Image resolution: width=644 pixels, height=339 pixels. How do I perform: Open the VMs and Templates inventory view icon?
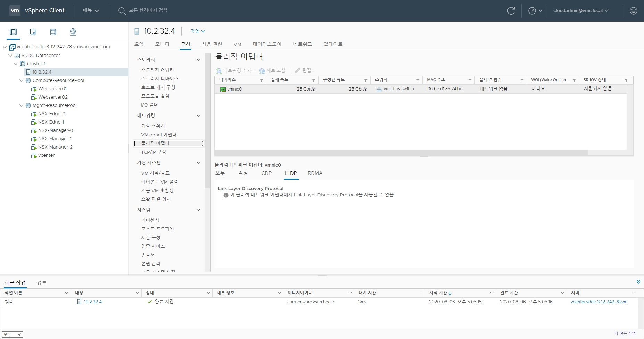(33, 32)
